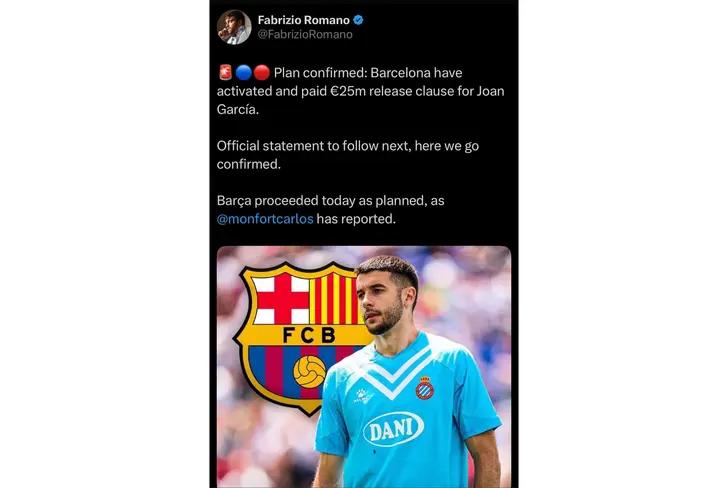The height and width of the screenshot is (488, 728).
Task: Click the red cross on the crest
Action: coord(283,300)
